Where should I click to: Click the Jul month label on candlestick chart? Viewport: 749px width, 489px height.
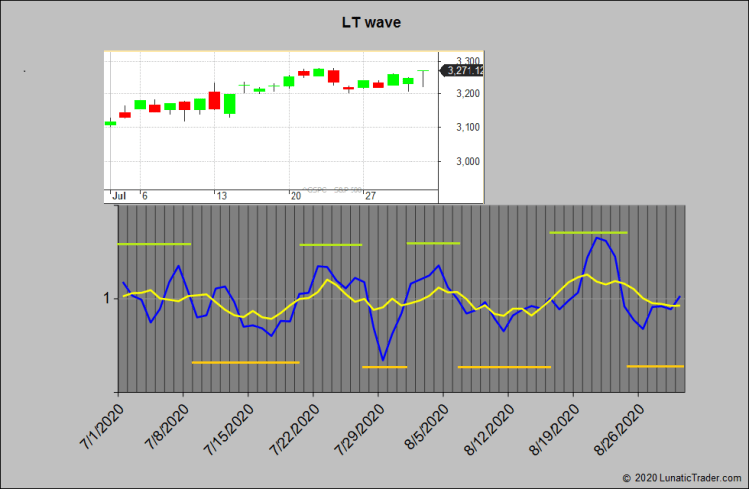click(x=119, y=196)
